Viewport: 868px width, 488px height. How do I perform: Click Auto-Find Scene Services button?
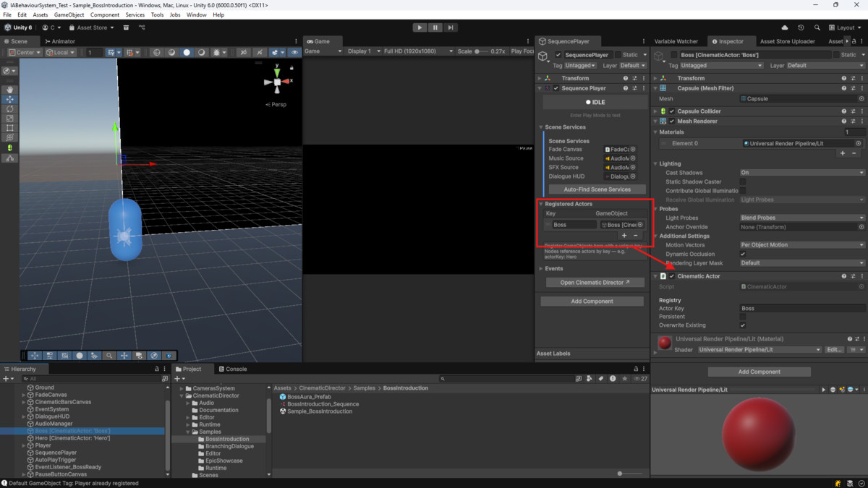(x=597, y=189)
